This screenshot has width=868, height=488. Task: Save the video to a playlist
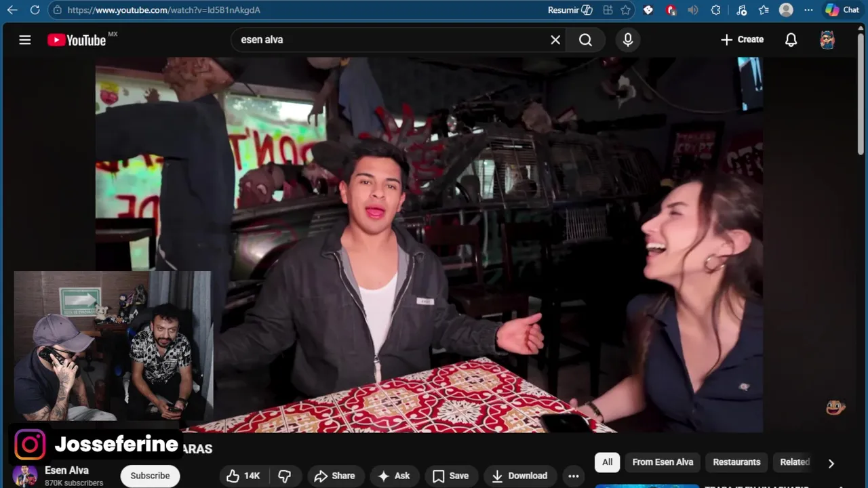coord(450,476)
